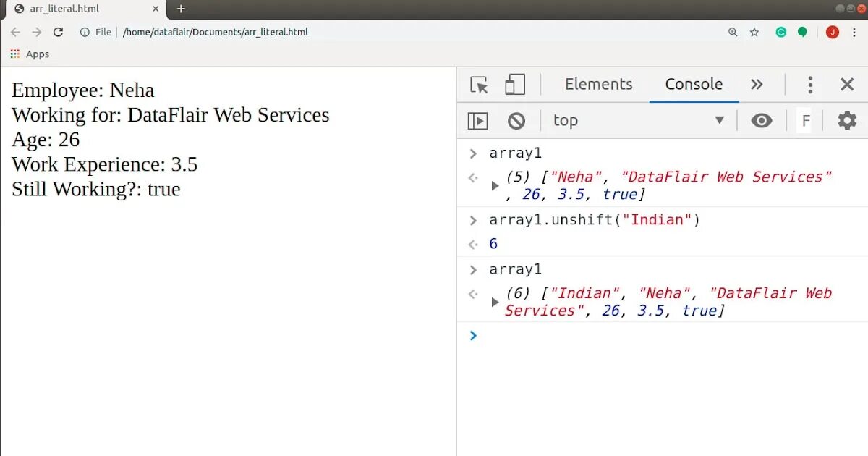Click the zoom magnifier icon in address bar
The width and height of the screenshot is (868, 456).
coord(733,32)
